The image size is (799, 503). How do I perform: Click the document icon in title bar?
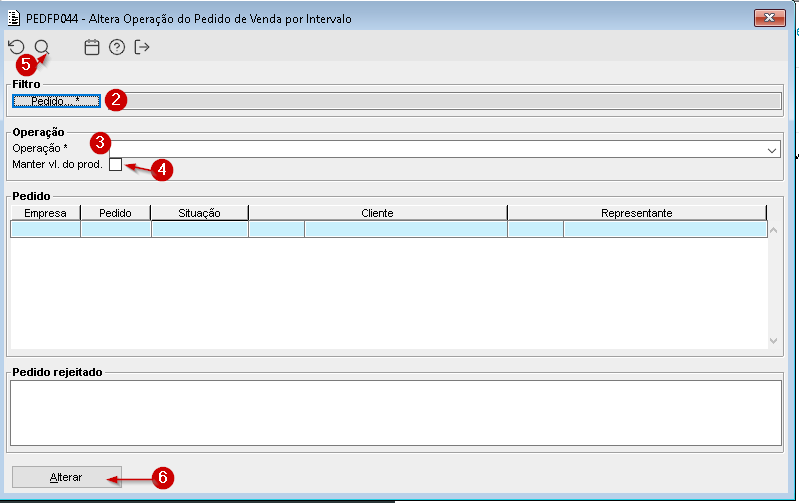tap(14, 18)
